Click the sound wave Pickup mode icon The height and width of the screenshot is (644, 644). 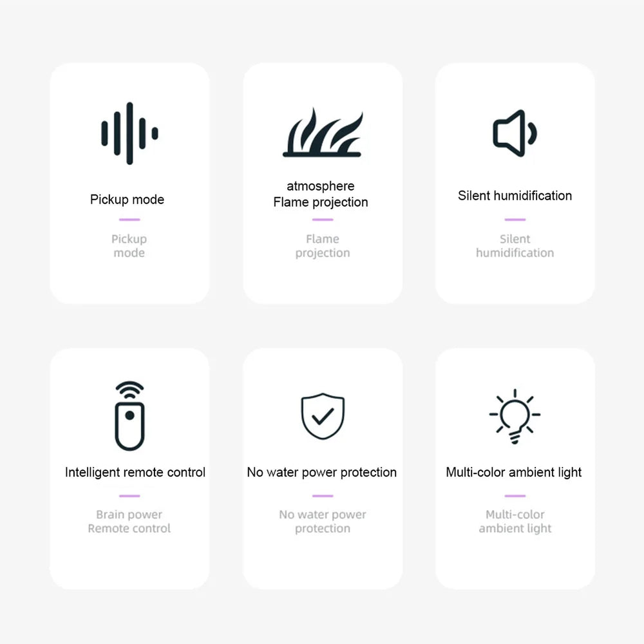130,133
